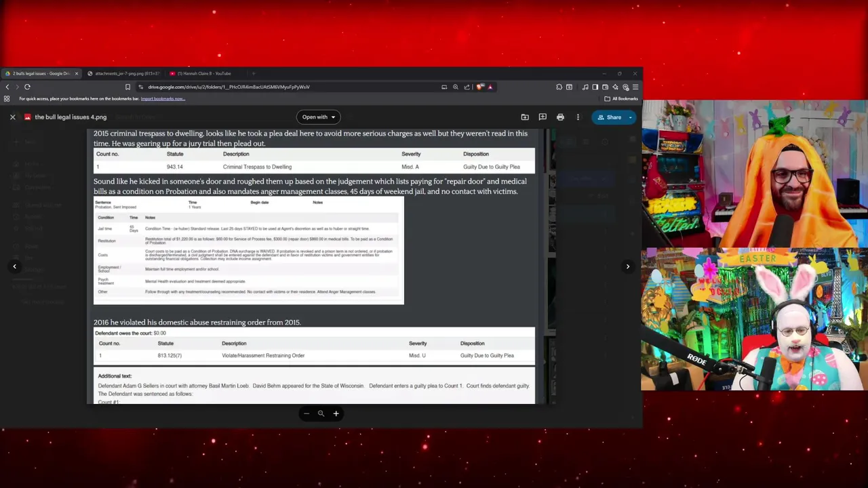Switch to the attachments_jer-7 png tab
Screen dimensions: 868x488
point(127,73)
